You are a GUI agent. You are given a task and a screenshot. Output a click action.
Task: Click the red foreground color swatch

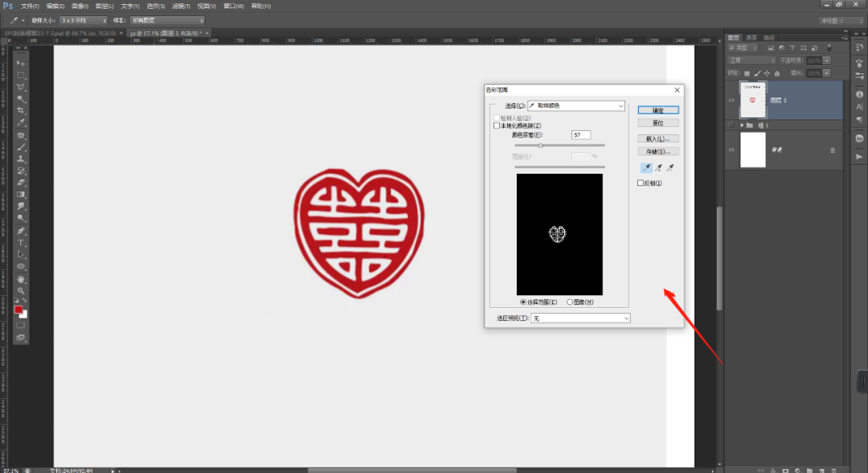tap(18, 309)
